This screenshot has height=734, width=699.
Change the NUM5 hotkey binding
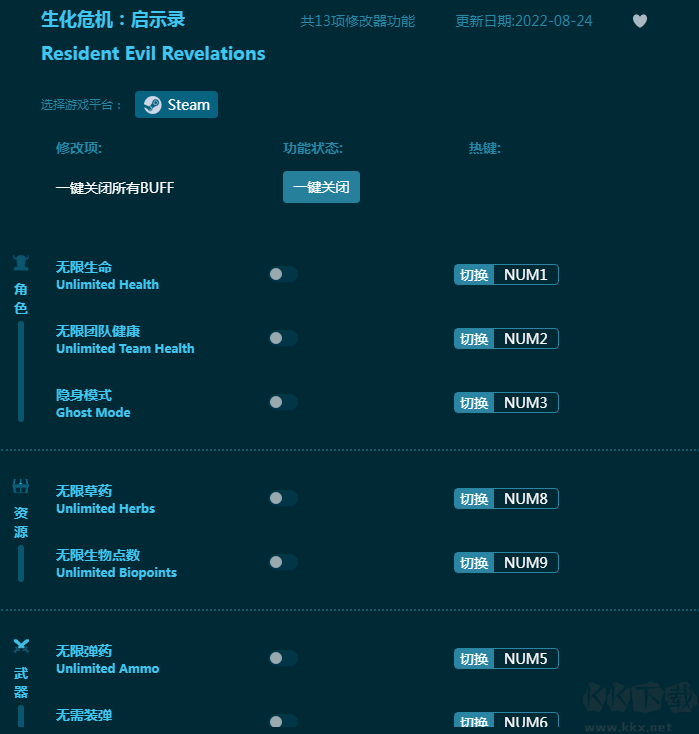click(x=525, y=659)
